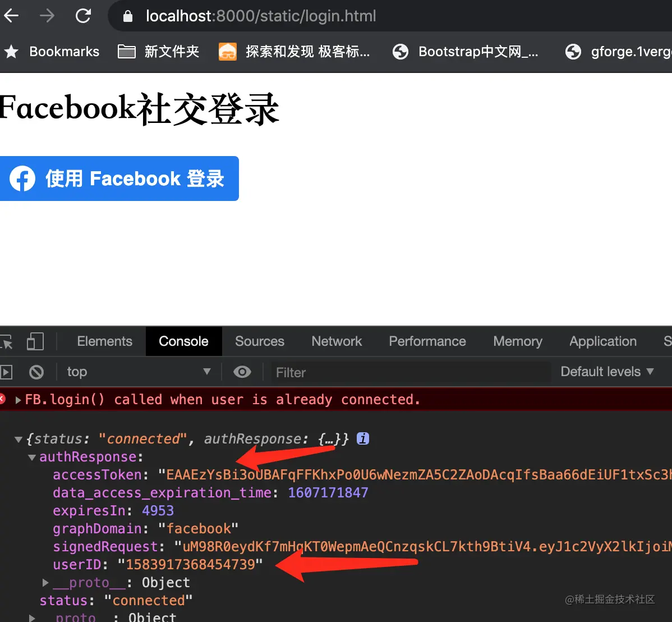This screenshot has width=672, height=622.
Task: Open the Memory tab
Action: click(517, 341)
